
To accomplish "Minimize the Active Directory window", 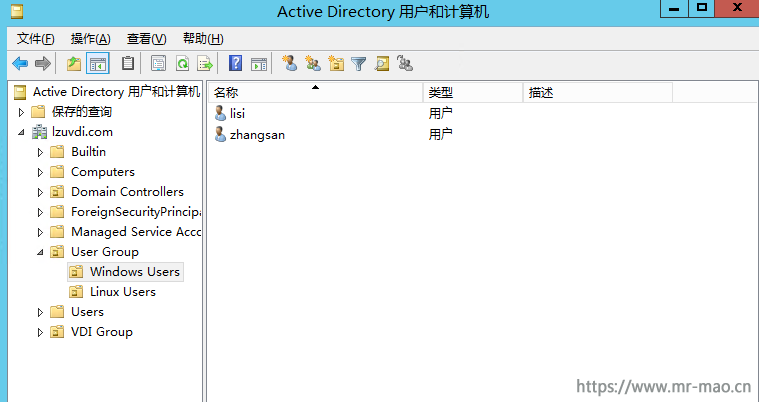I will 674,8.
